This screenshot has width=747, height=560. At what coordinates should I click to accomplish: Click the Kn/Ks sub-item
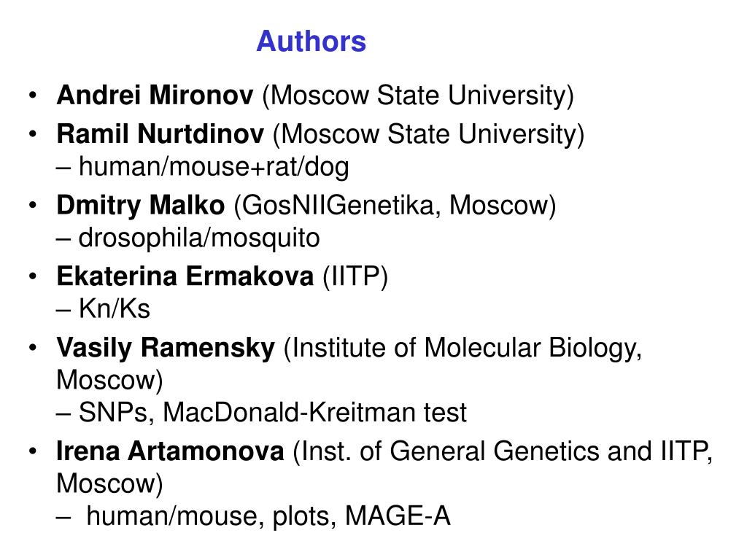[103, 308]
